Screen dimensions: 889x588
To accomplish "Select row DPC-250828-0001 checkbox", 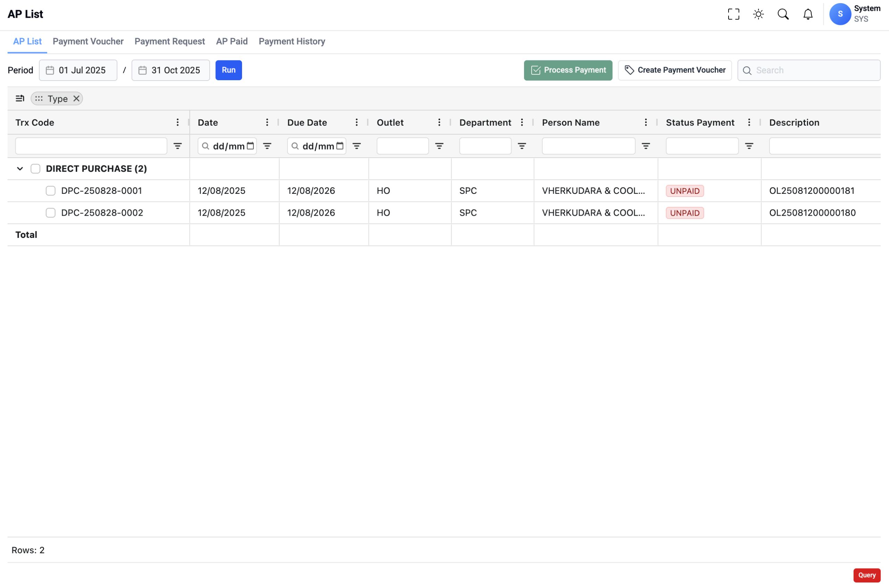I will point(51,191).
